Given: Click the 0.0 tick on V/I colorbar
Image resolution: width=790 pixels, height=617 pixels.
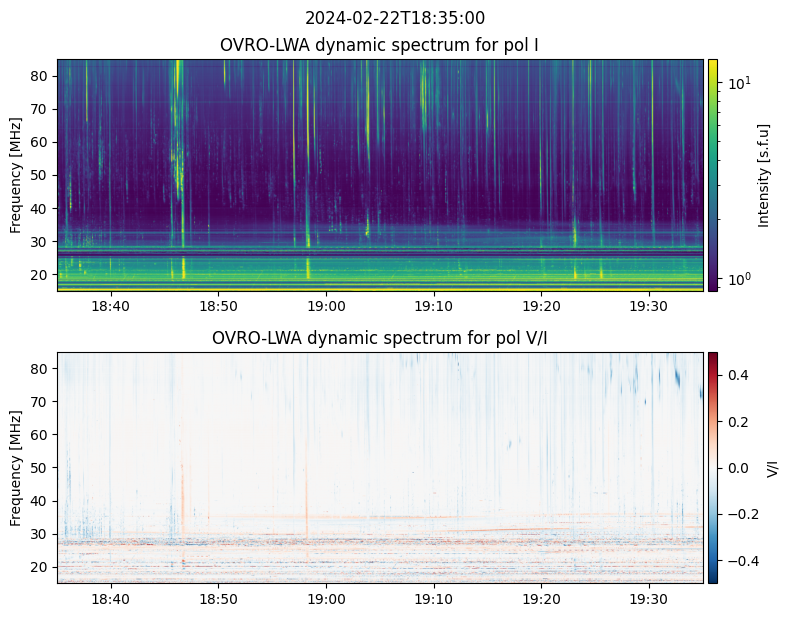Looking at the screenshot, I should pos(737,467).
